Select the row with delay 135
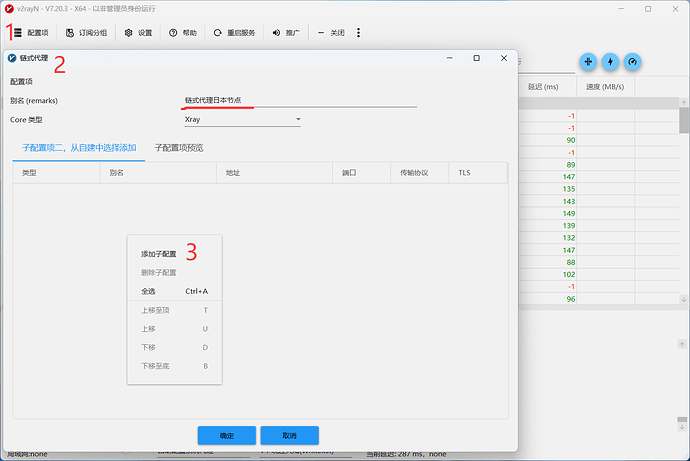Image resolution: width=690 pixels, height=461 pixels. (x=598, y=189)
